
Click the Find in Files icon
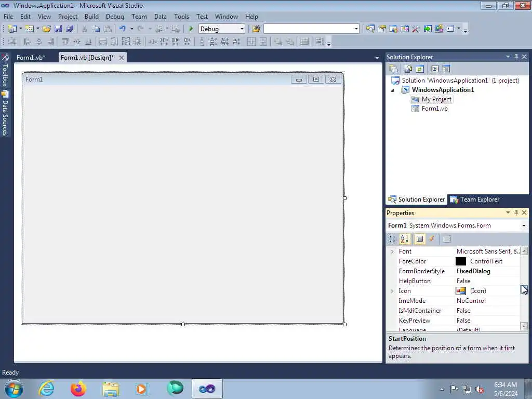pyautogui.click(x=256, y=29)
